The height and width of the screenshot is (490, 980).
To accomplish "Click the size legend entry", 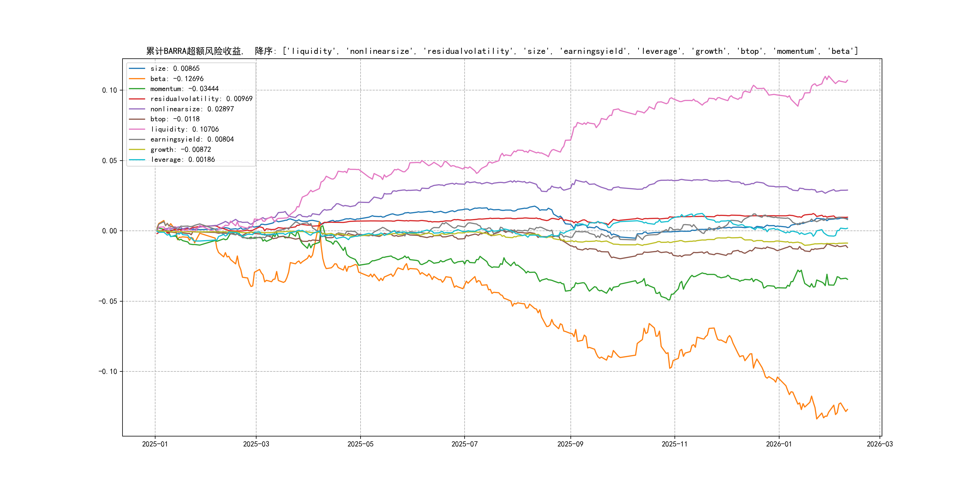I will coord(175,68).
